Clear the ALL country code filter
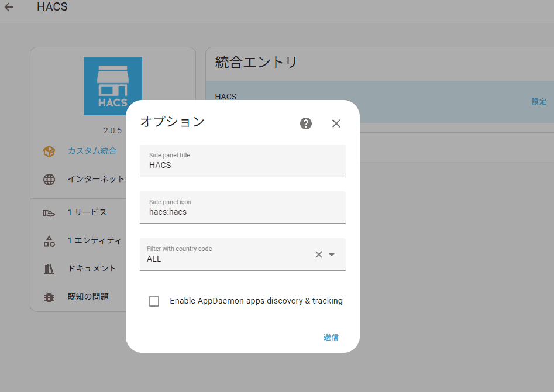This screenshot has height=392, width=554. point(319,255)
